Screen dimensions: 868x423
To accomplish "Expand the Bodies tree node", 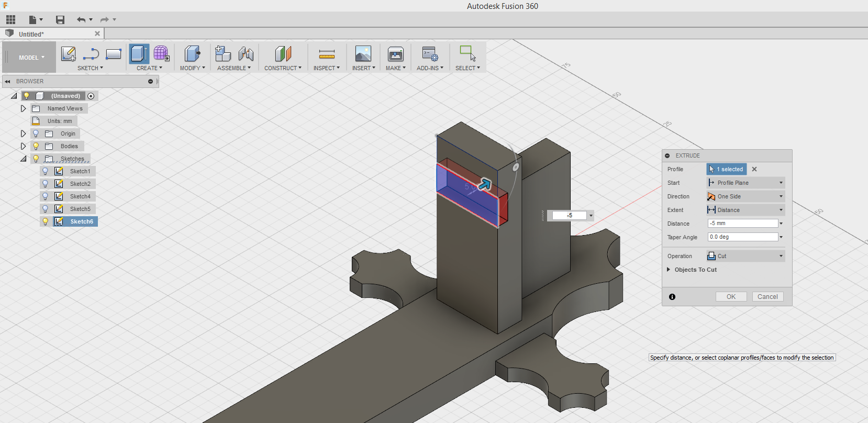I will [x=23, y=146].
